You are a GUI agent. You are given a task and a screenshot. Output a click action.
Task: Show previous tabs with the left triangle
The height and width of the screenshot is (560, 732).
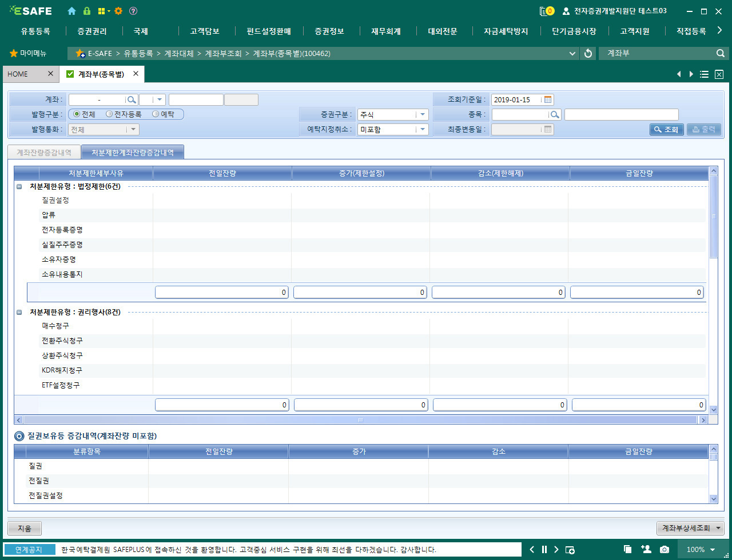coord(679,74)
